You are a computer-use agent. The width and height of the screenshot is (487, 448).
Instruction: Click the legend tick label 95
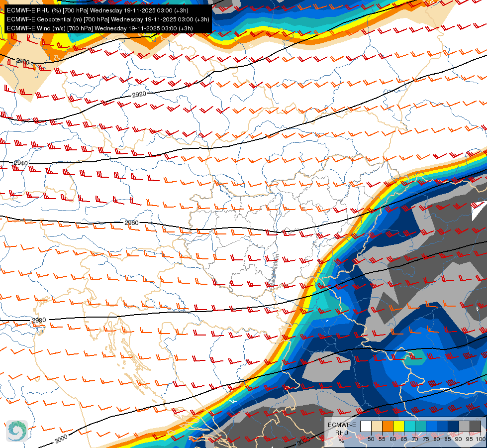coord(469,439)
